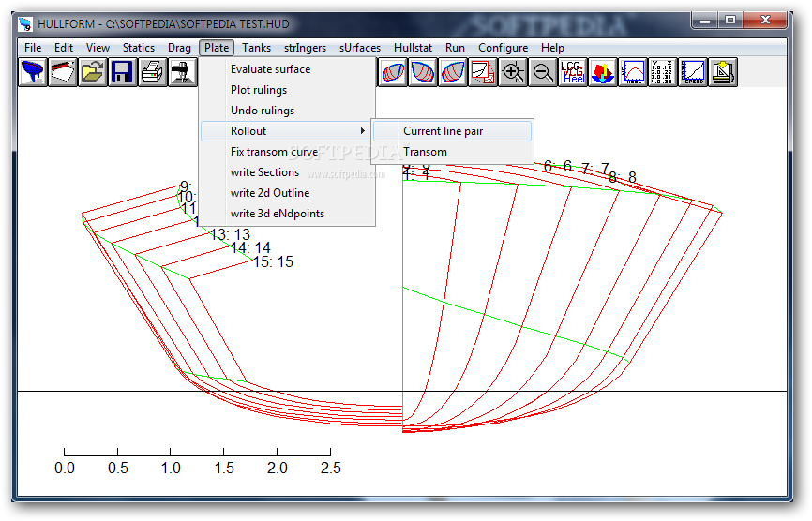Screen dimensions: 812x521
Task: Open the Tanks menu
Action: coord(256,48)
